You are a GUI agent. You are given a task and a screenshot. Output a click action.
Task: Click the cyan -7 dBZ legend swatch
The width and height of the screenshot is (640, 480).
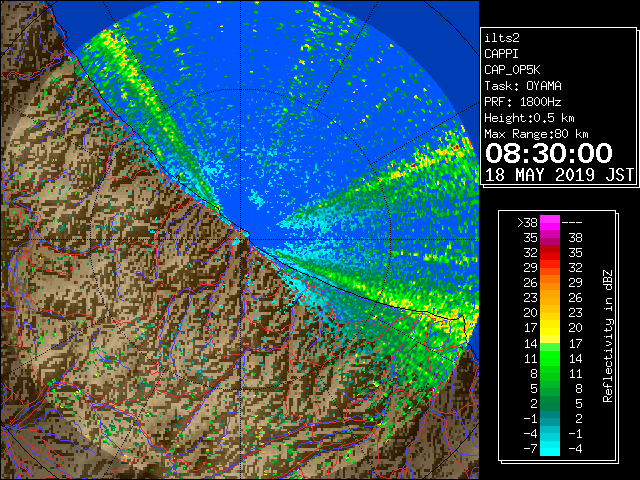(550, 448)
